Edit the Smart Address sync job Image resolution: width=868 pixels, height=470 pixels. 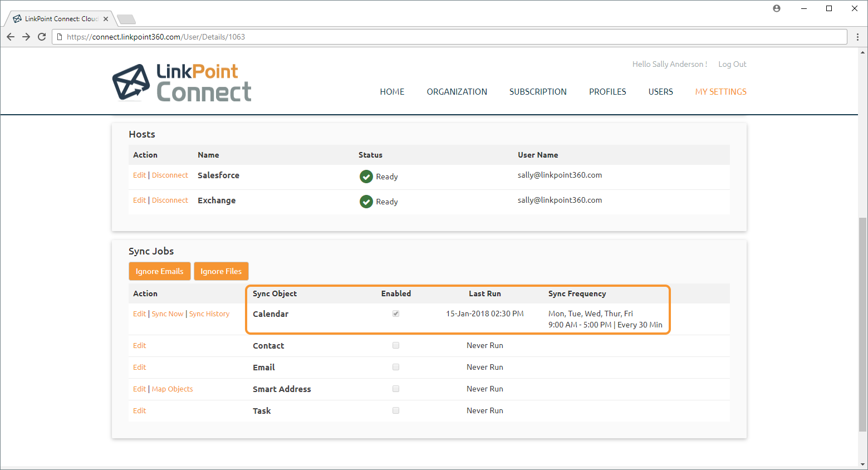click(x=139, y=389)
